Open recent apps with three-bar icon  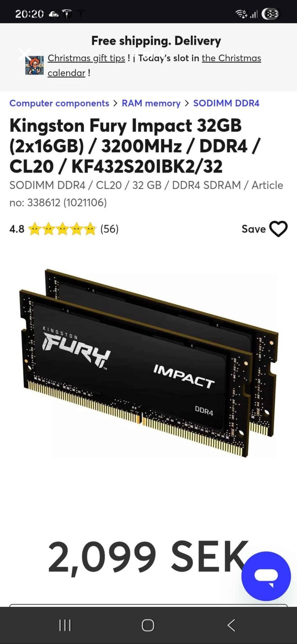pos(65,625)
